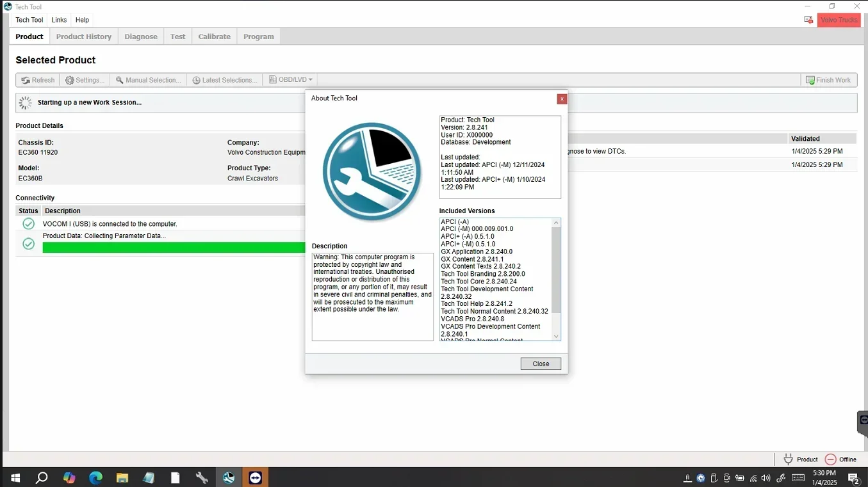Select 'VCADS Pro 2.8.240.8' list entry

[x=472, y=319]
